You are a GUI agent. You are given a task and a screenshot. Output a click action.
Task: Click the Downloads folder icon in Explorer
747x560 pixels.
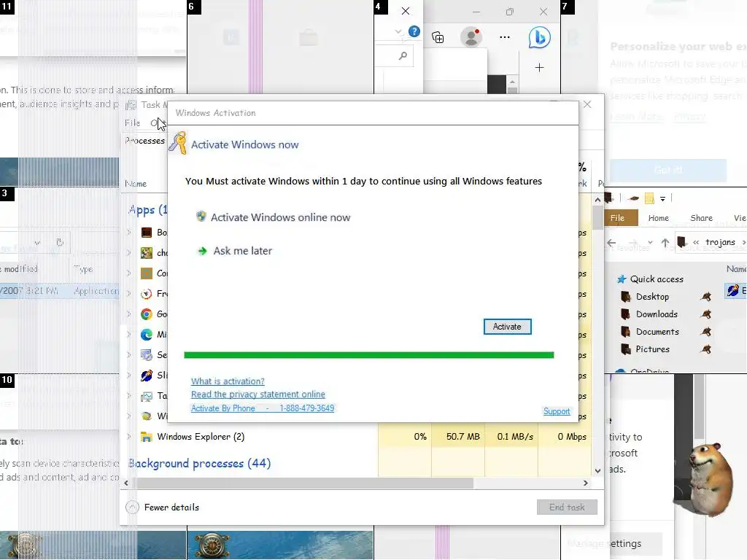(x=625, y=314)
